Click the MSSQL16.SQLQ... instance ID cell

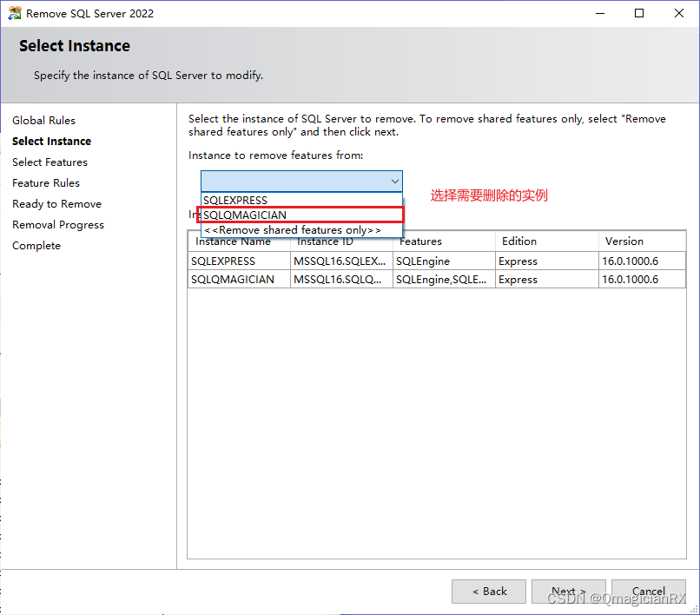(x=341, y=280)
